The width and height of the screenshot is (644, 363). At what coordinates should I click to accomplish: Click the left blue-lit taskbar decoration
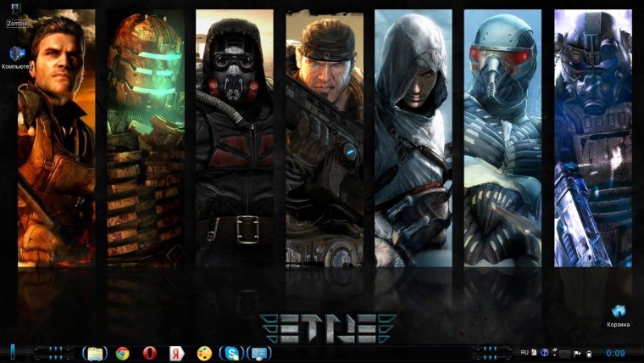pyautogui.click(x=54, y=352)
